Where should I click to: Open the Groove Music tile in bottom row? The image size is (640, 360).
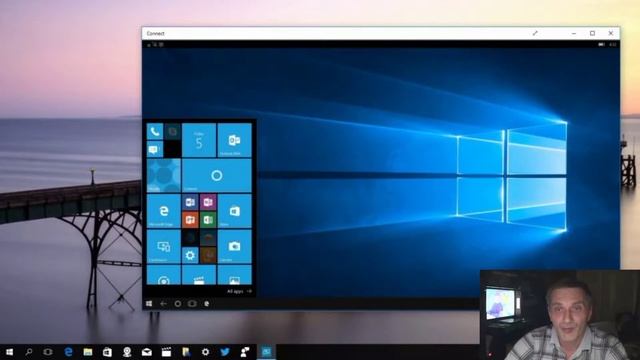point(164,275)
